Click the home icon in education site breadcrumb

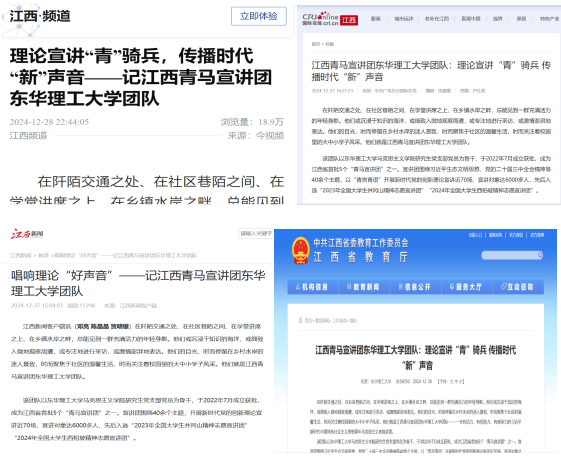[301, 320]
